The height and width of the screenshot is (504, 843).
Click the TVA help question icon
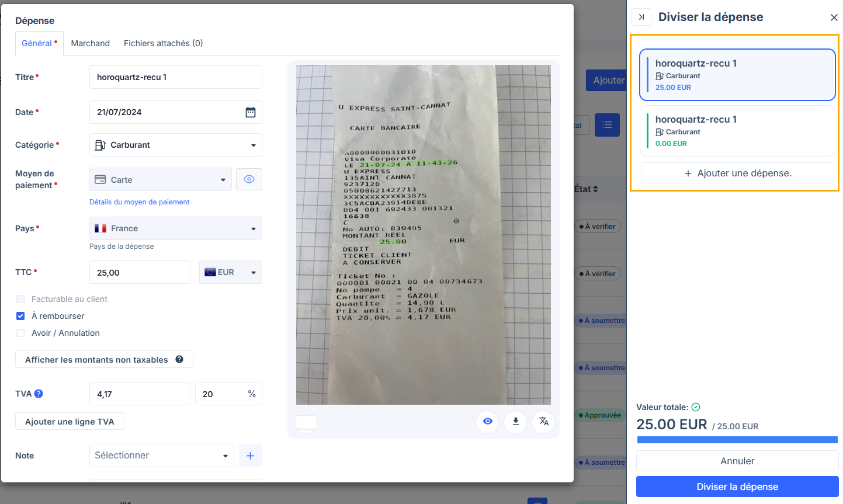point(39,394)
